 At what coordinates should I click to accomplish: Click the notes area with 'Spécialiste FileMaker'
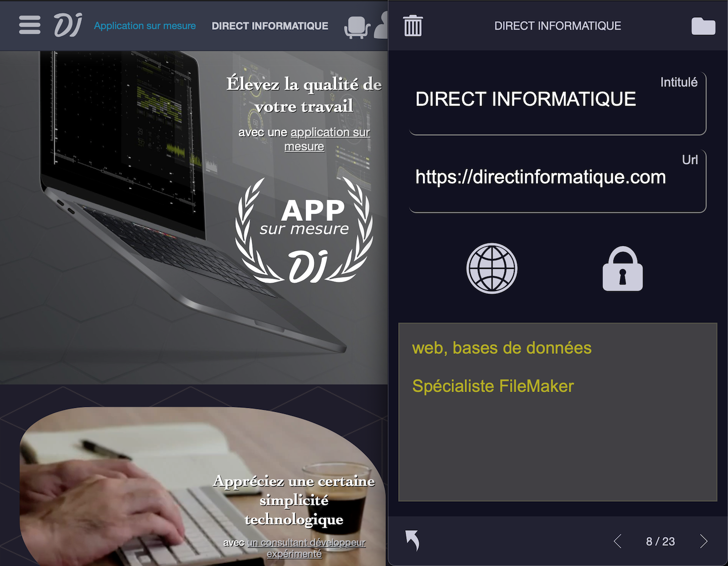pos(558,412)
